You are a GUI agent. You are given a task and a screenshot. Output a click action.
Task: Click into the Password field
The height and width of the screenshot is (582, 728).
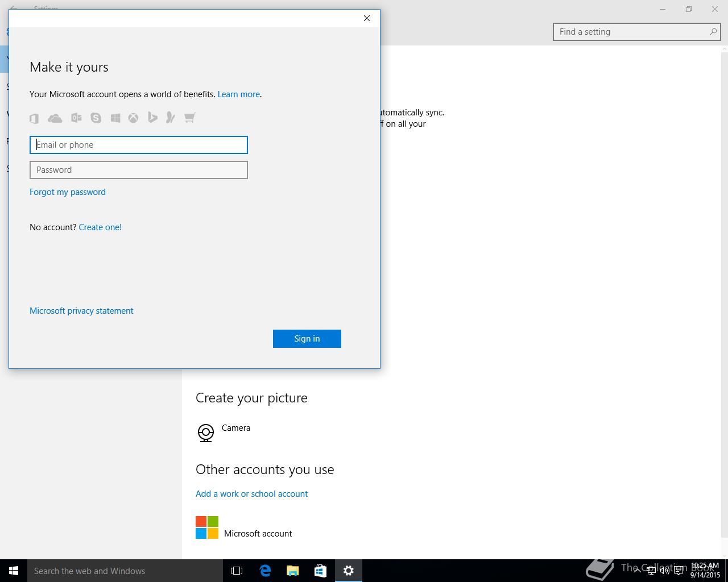(x=139, y=170)
